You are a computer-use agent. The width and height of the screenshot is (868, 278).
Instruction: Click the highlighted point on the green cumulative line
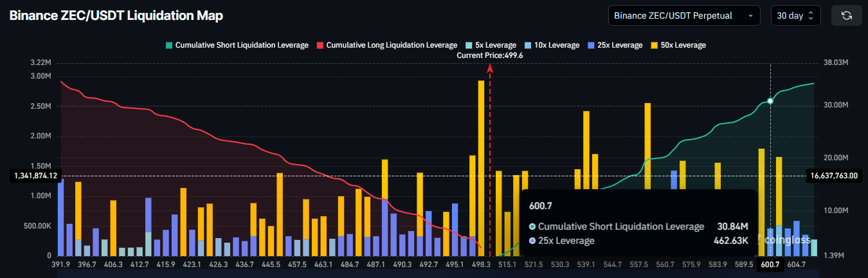tap(770, 101)
